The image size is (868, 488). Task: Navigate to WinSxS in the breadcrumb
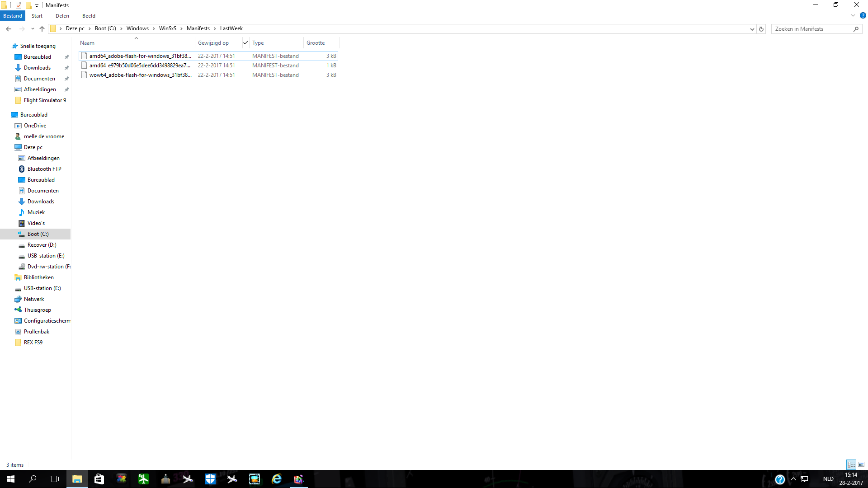pyautogui.click(x=167, y=28)
